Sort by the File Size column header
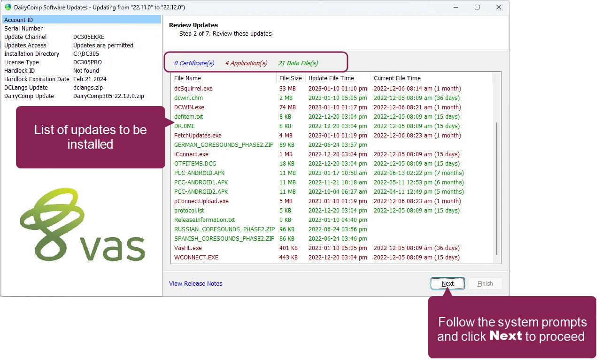The image size is (602, 364). point(291,78)
